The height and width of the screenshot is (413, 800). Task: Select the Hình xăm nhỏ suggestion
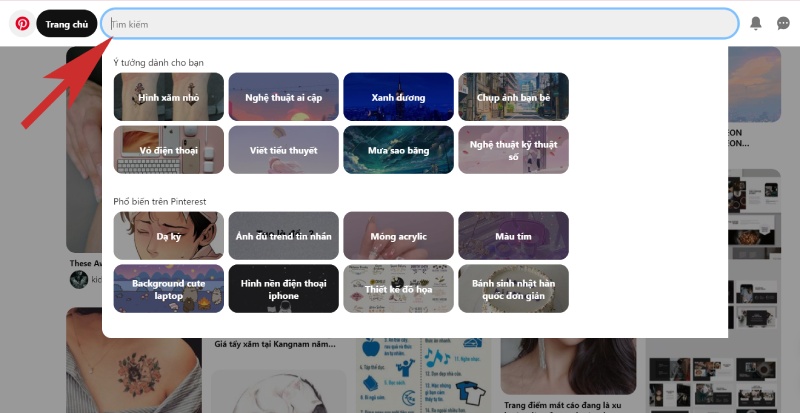[169, 97]
